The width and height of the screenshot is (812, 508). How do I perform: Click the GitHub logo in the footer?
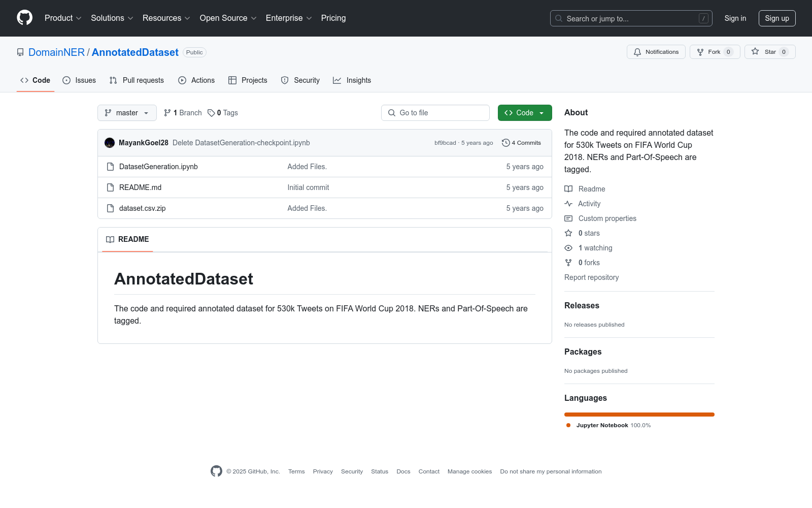(216, 471)
